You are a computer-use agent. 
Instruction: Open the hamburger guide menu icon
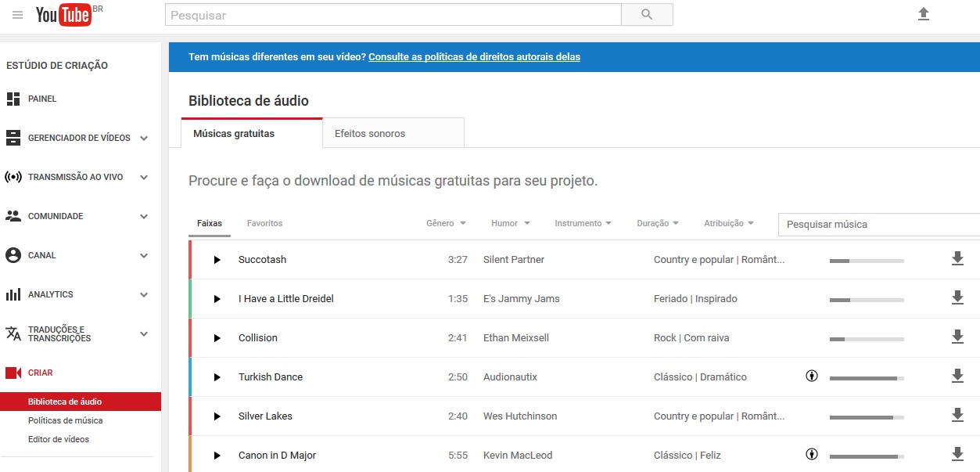(x=18, y=15)
